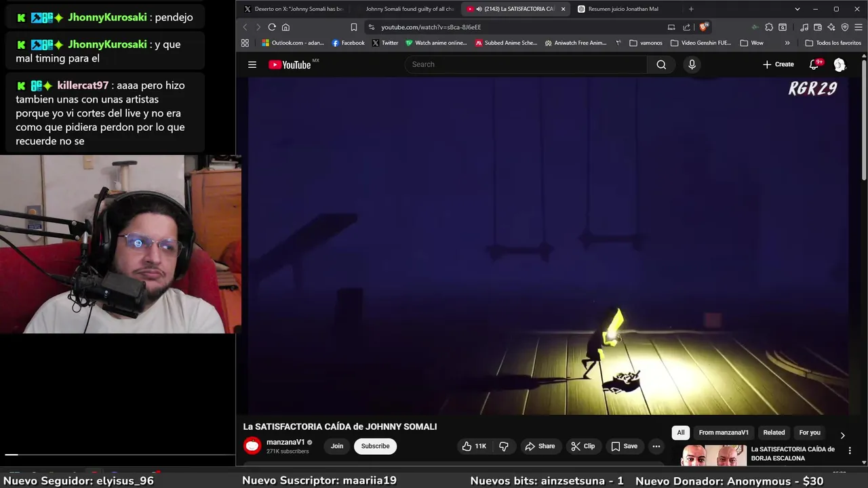Viewport: 868px width, 488px height.
Task: Open La SATISFACTORIA CAÍDA de BORJA ESCALONA title
Action: [792, 453]
